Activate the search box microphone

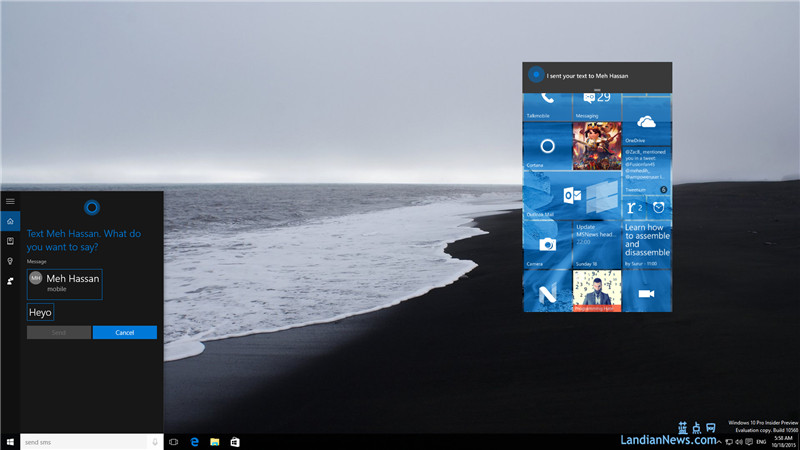[x=155, y=442]
